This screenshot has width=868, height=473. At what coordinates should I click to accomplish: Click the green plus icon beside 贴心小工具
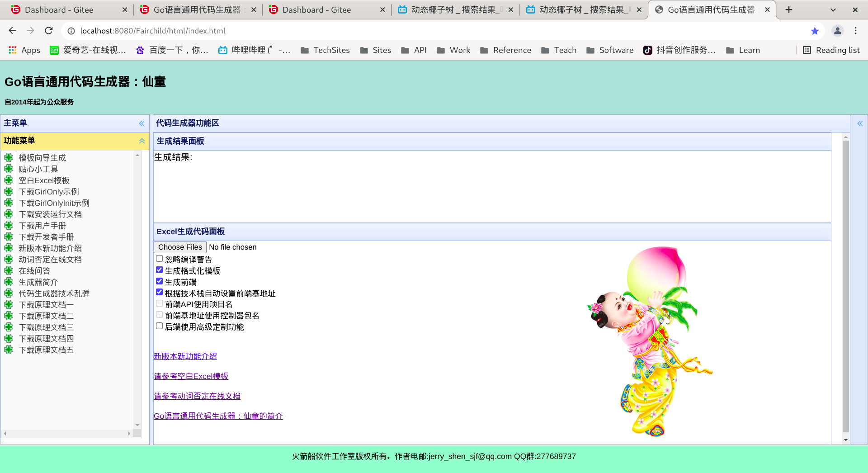click(x=9, y=169)
